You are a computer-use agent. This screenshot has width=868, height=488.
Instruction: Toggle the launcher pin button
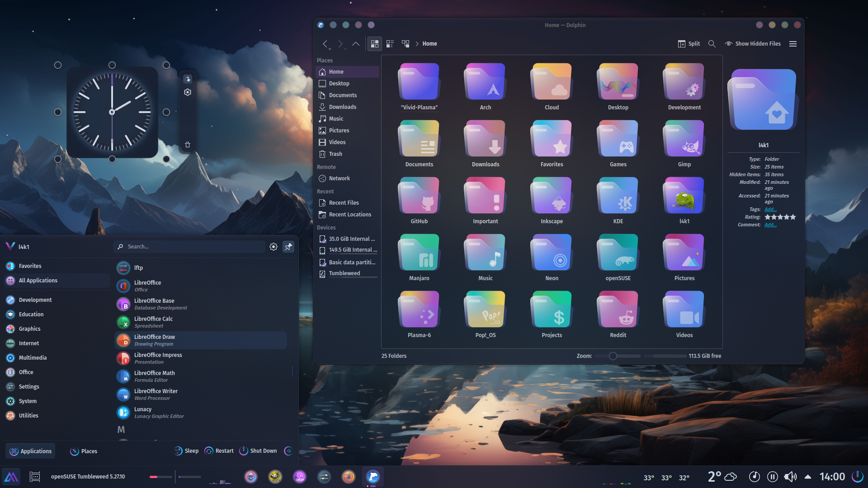(x=288, y=247)
